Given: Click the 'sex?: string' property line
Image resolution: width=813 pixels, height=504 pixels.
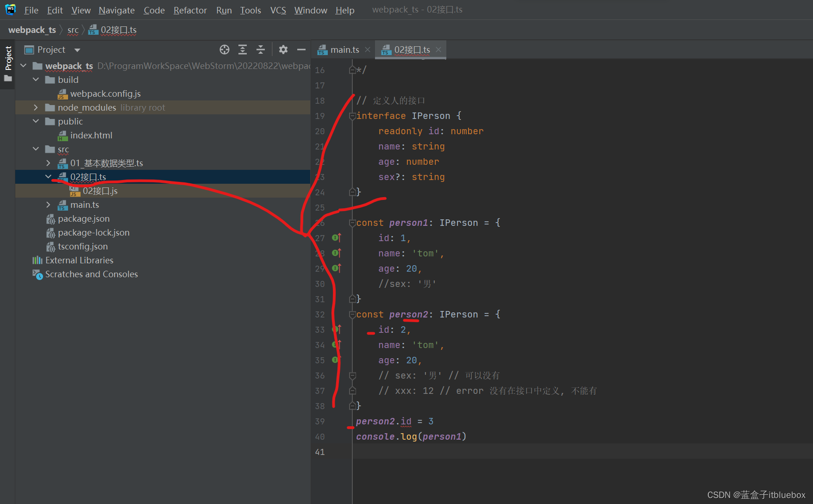Looking at the screenshot, I should coord(411,177).
